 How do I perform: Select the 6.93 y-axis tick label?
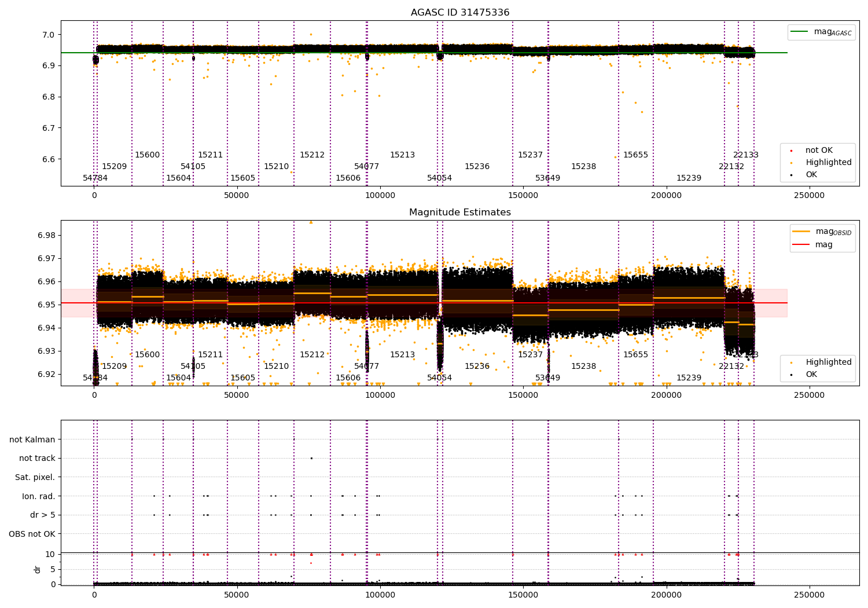click(46, 351)
